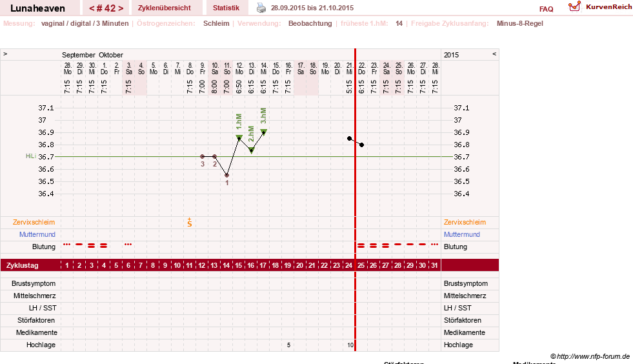Click the left Störfaktoren row label
The image size is (633, 364).
tap(36, 320)
